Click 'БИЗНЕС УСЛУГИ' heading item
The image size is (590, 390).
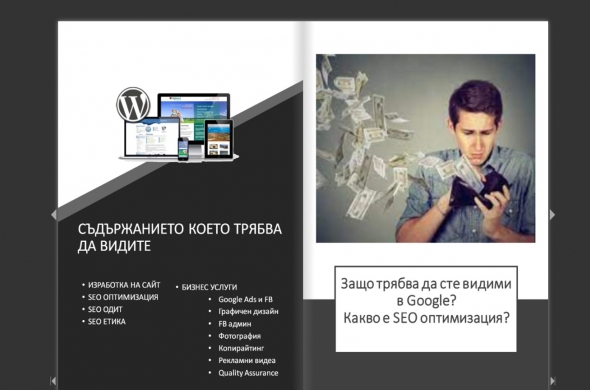click(209, 287)
